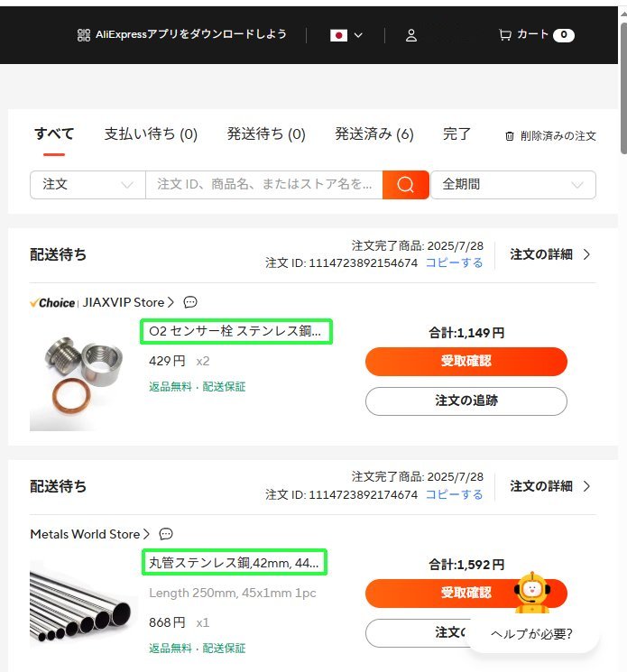Click 受取確認 for the O2 sensor order

[466, 362]
